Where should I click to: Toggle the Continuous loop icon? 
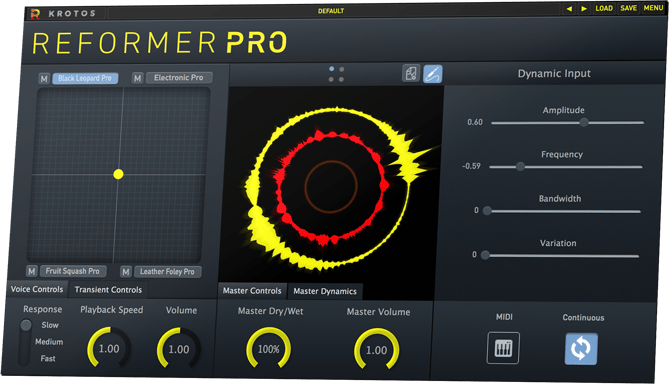tap(581, 349)
